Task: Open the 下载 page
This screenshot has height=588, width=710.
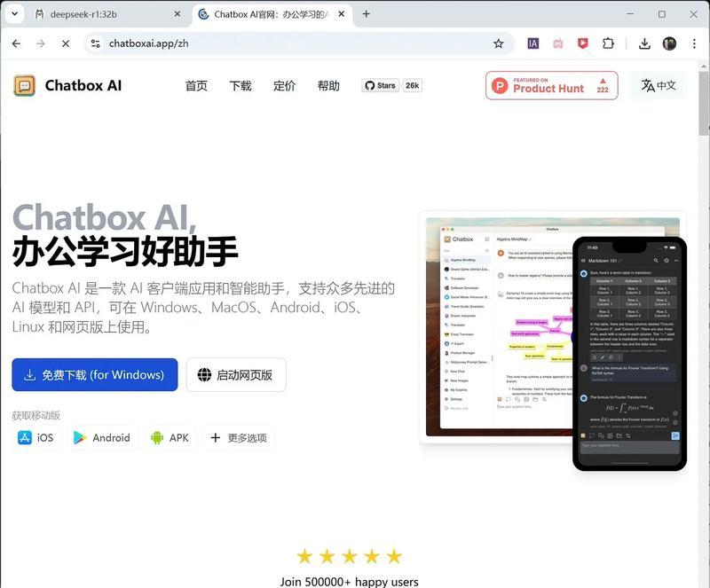Action: (241, 85)
